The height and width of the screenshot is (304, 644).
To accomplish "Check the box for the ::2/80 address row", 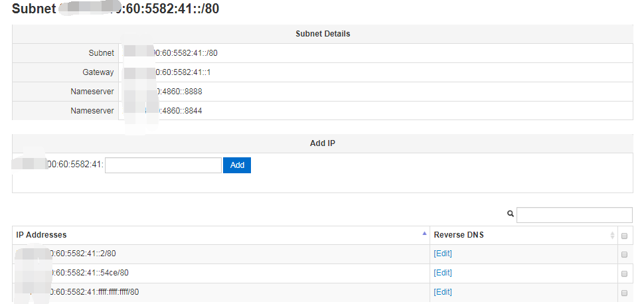I will (623, 254).
